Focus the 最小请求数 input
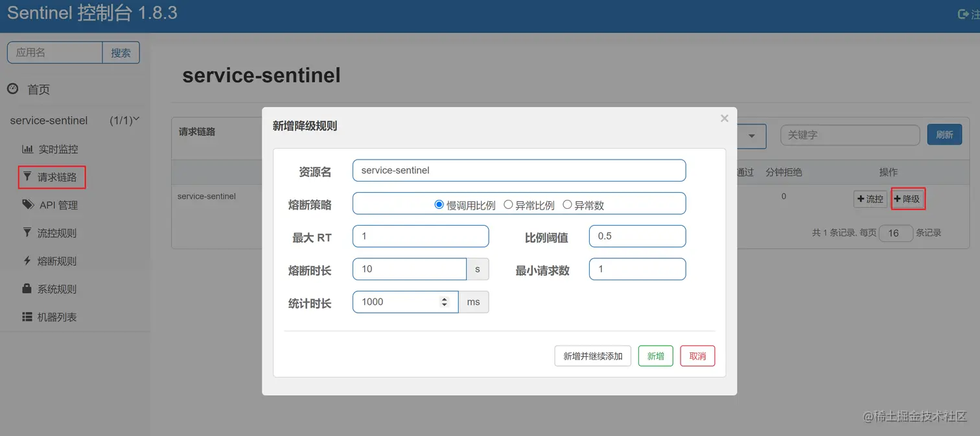Screen dimensions: 980x436 point(637,269)
